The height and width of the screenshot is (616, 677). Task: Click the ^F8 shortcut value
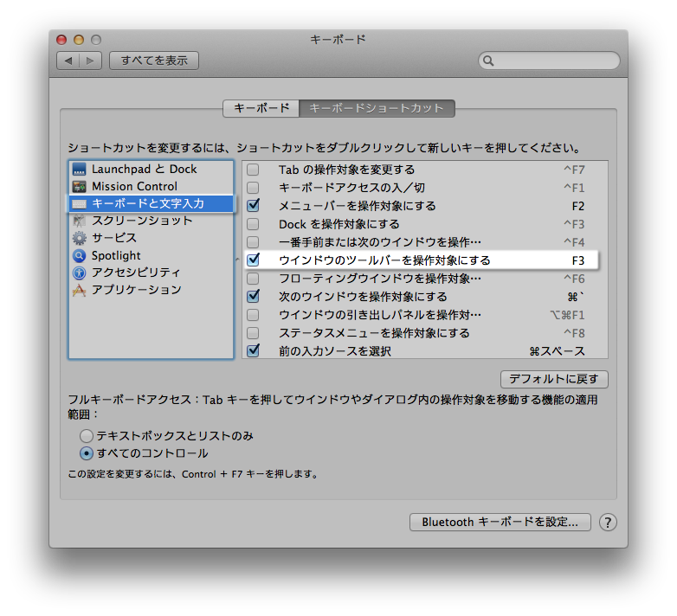(x=574, y=333)
